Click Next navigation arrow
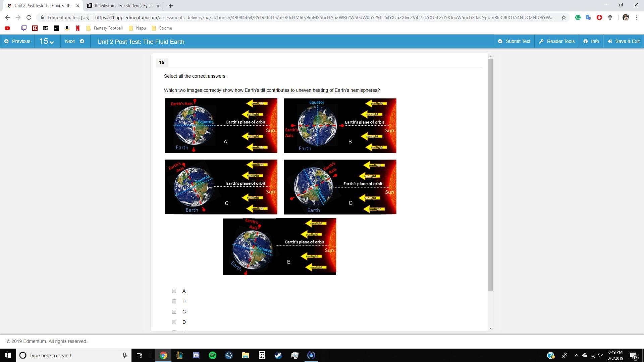 (x=81, y=41)
